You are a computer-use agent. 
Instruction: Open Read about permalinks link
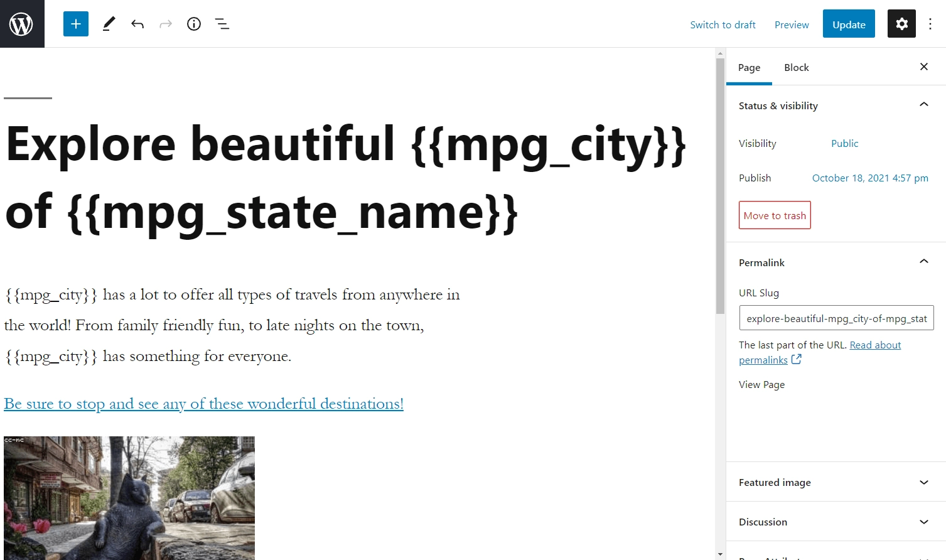pos(820,352)
